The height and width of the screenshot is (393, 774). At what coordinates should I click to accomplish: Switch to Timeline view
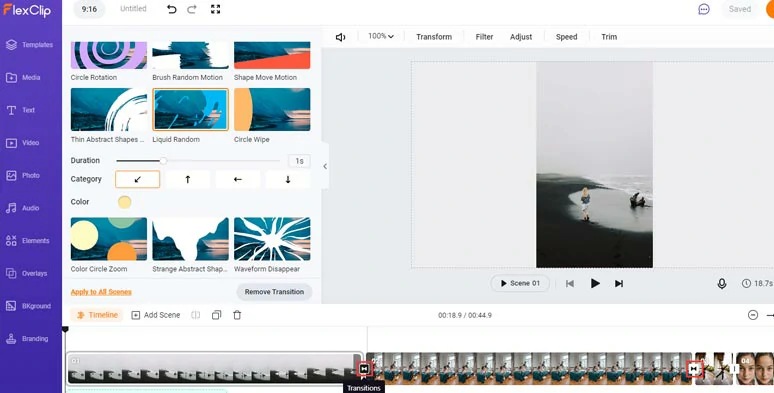point(97,315)
